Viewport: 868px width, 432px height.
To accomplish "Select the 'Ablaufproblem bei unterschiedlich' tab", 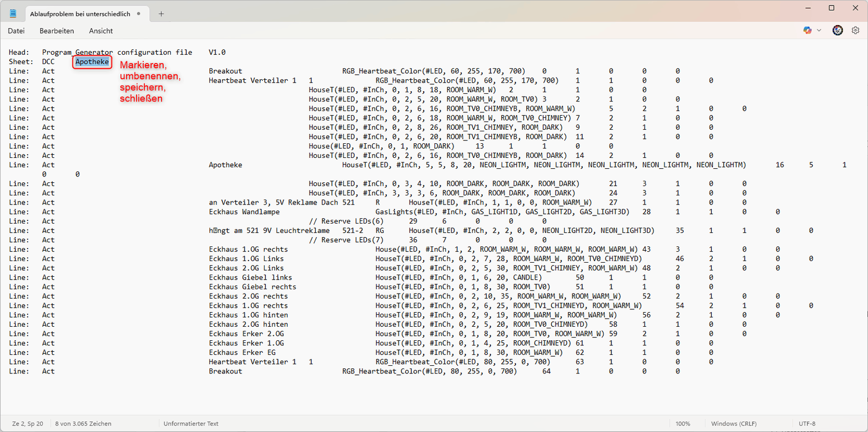I will 80,14.
